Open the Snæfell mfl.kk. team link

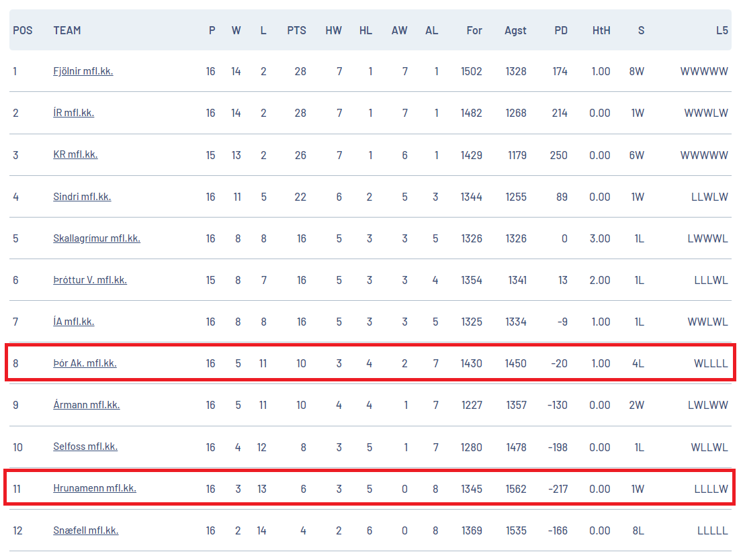point(86,530)
